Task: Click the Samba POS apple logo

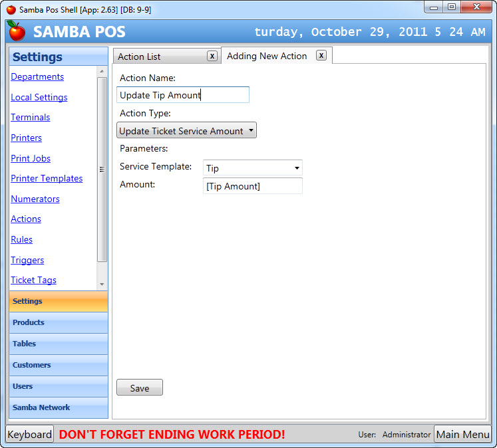Action: (16, 31)
